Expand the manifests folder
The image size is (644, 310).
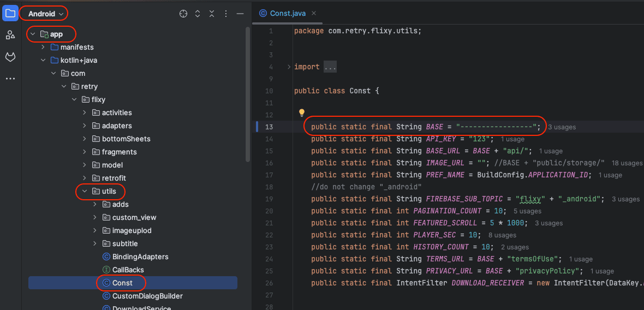[x=43, y=47]
